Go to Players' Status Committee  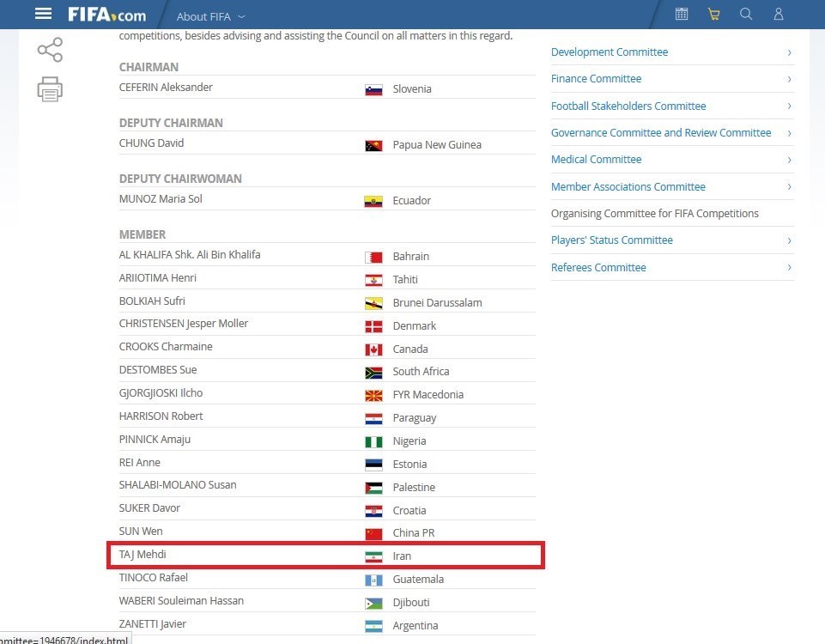click(611, 240)
